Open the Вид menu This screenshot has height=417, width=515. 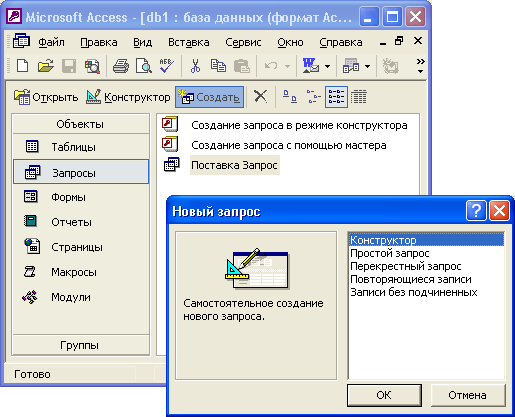pos(143,42)
